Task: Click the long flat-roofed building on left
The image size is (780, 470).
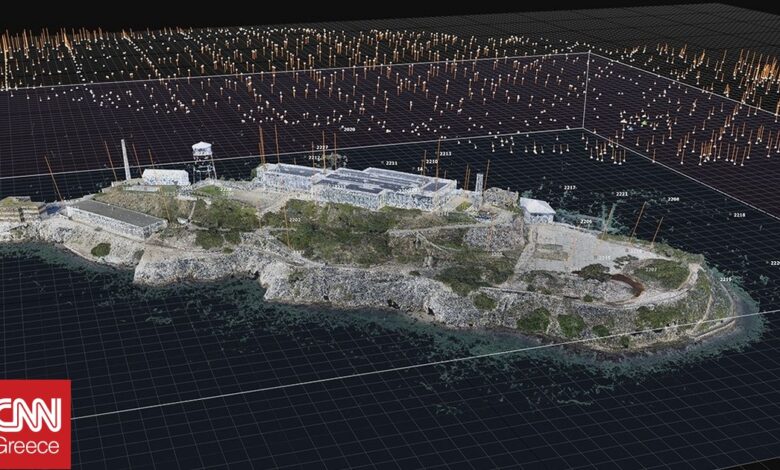Action: (113, 215)
